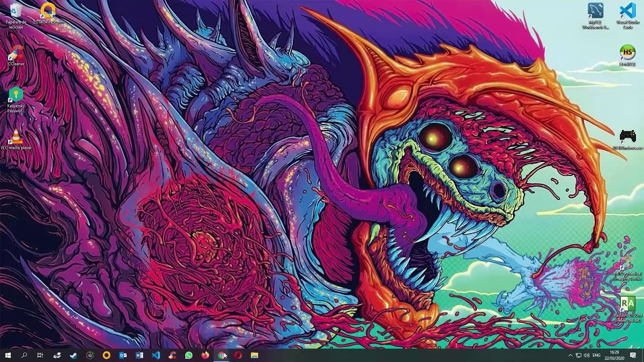Select the Visual Studio Code desktop shortcut
This screenshot has width=644, height=362.
627,16
